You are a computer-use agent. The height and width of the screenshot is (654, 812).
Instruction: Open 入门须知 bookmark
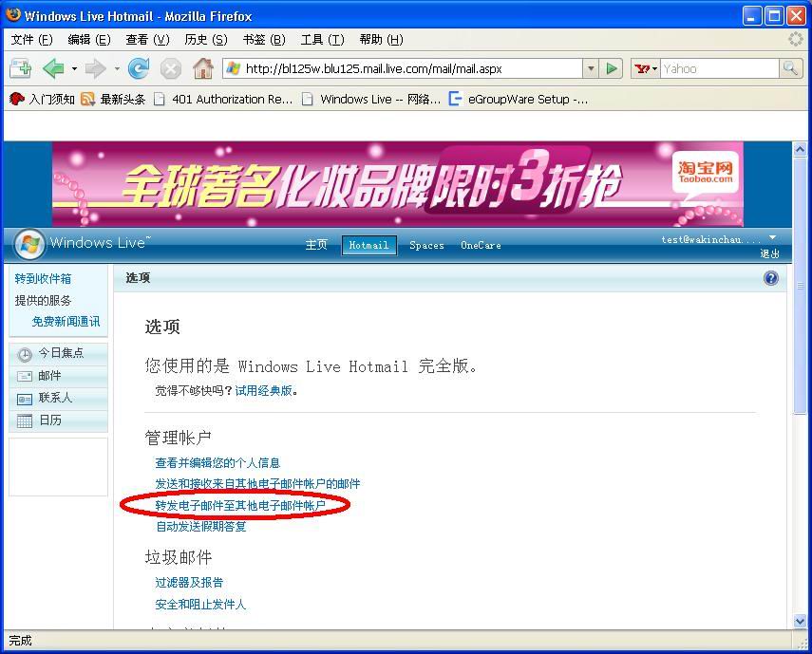pos(42,100)
